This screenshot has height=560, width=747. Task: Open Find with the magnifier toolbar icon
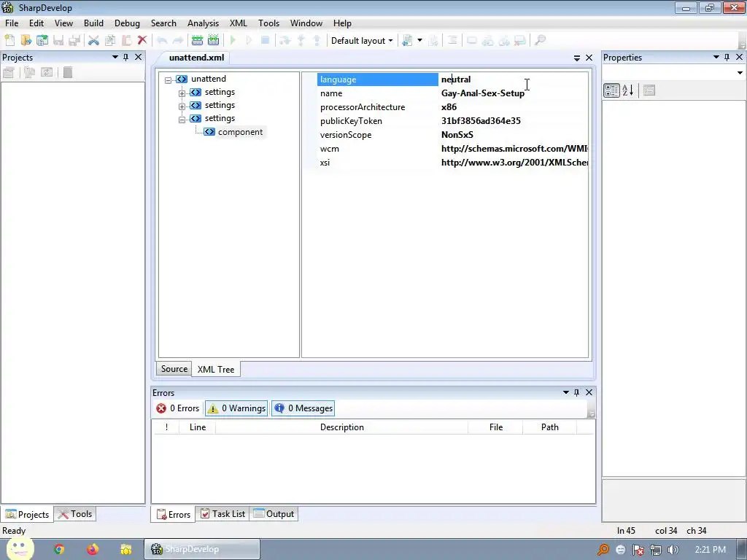coord(540,41)
